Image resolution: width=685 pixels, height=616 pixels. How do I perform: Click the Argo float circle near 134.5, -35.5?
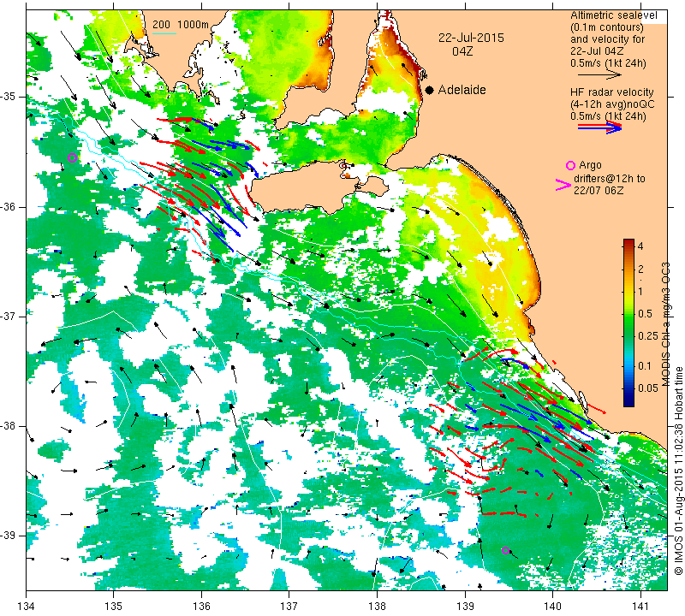coord(73,157)
